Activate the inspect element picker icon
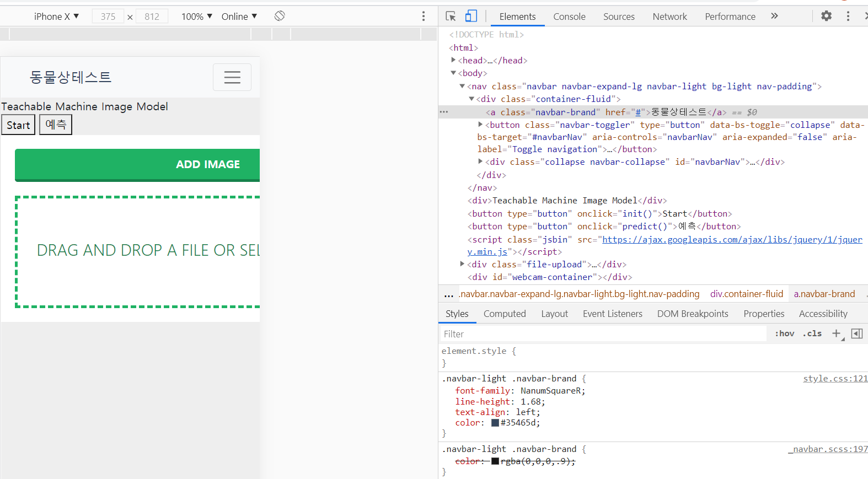 pyautogui.click(x=451, y=16)
